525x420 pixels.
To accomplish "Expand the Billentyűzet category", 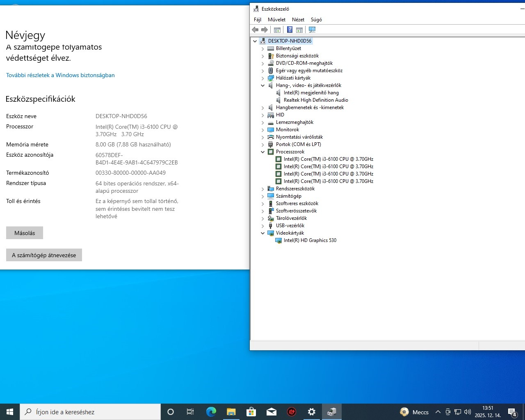I will (x=263, y=48).
